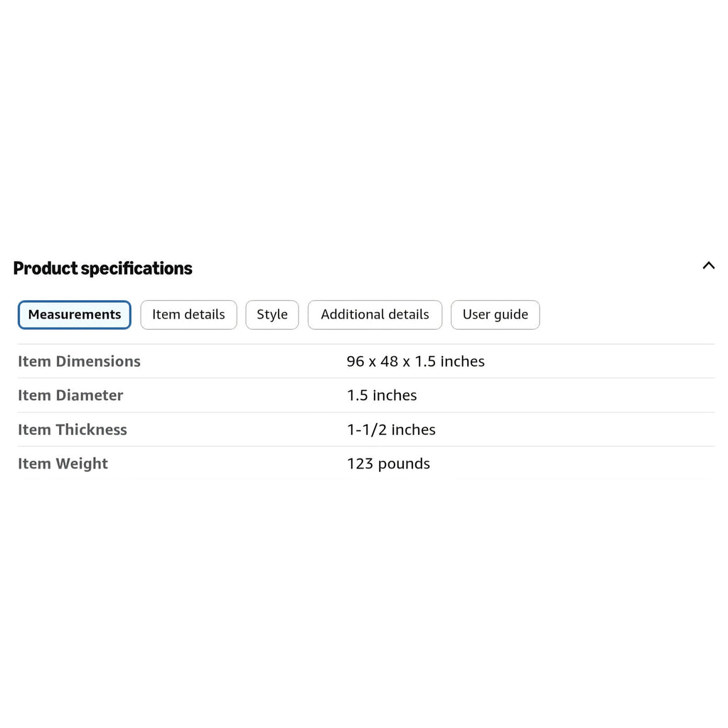Collapse the Product specifications section chevron
The image size is (728, 728).
click(709, 266)
